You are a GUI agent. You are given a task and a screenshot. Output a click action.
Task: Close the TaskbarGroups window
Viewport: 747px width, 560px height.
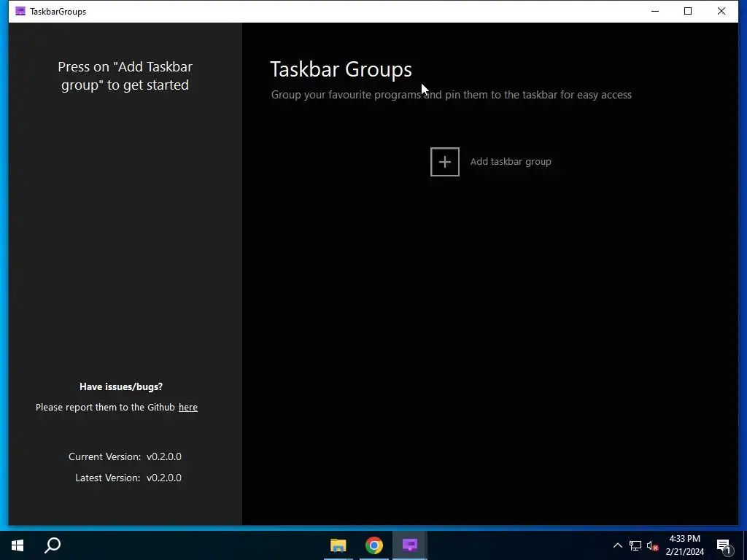[x=721, y=11]
